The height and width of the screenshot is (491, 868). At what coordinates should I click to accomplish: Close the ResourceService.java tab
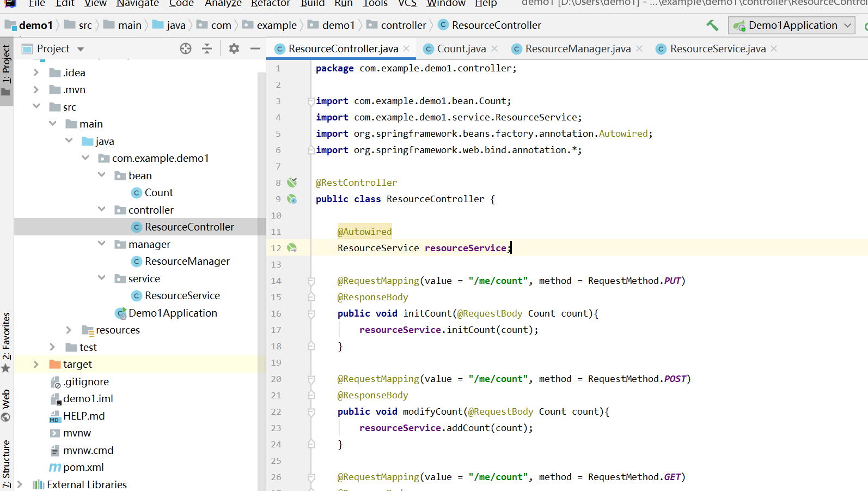click(x=774, y=49)
